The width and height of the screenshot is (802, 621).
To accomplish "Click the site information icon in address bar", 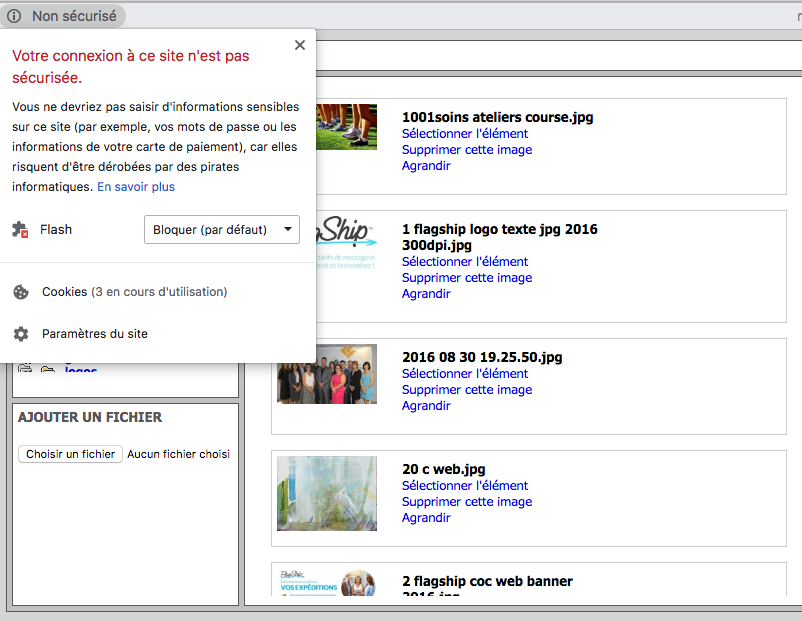I will [14, 16].
